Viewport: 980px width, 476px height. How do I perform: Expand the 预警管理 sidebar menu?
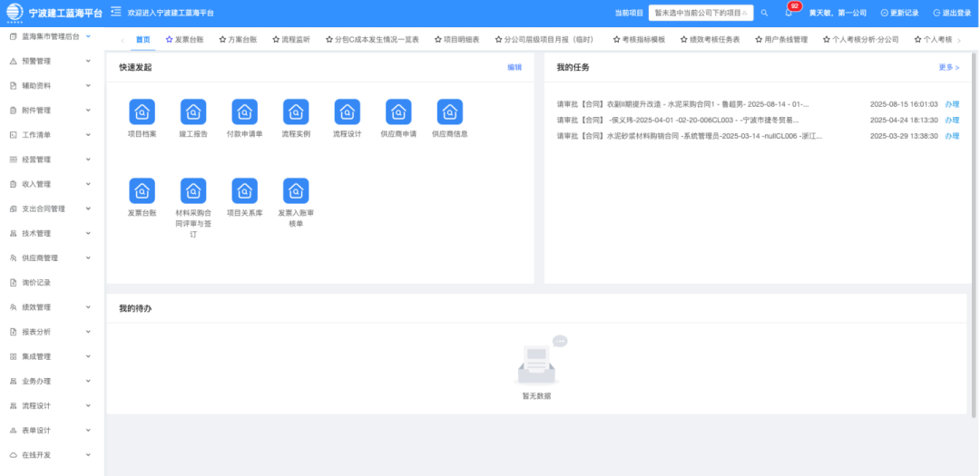pyautogui.click(x=52, y=61)
